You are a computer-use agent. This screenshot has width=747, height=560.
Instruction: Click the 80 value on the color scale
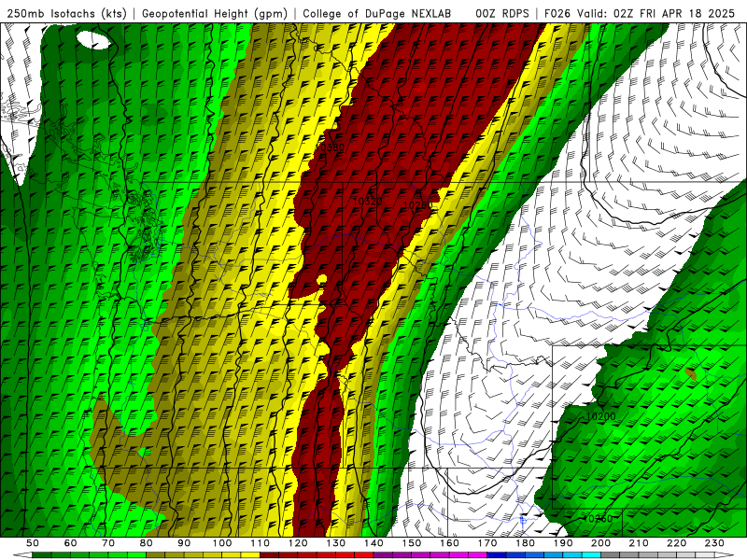pos(147,543)
